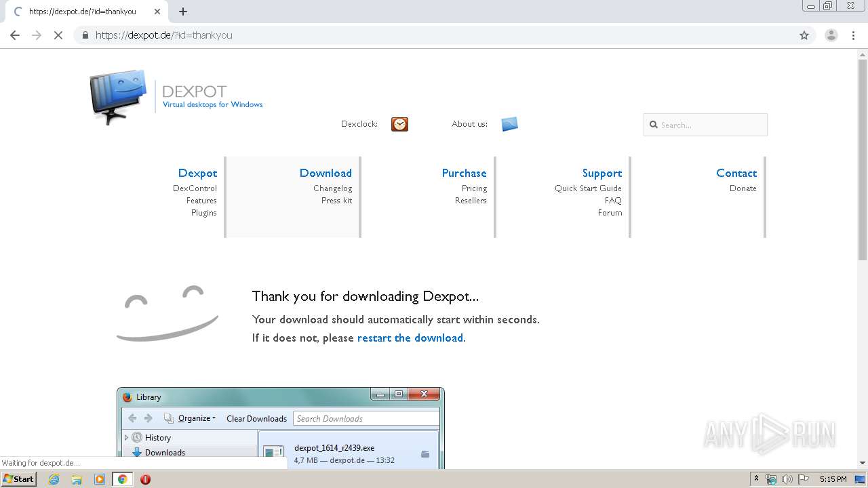Open the Download menu heading
The image size is (868, 488).
point(325,173)
